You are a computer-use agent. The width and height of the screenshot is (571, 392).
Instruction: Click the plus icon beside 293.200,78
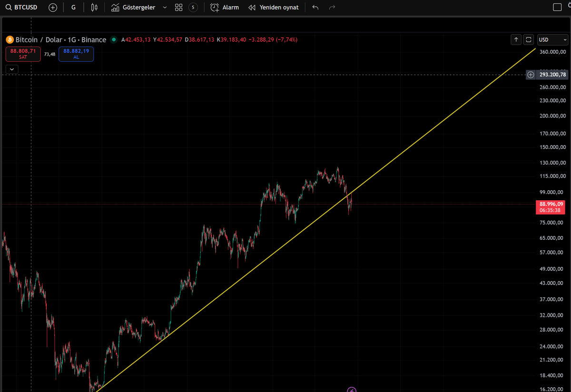pos(531,75)
